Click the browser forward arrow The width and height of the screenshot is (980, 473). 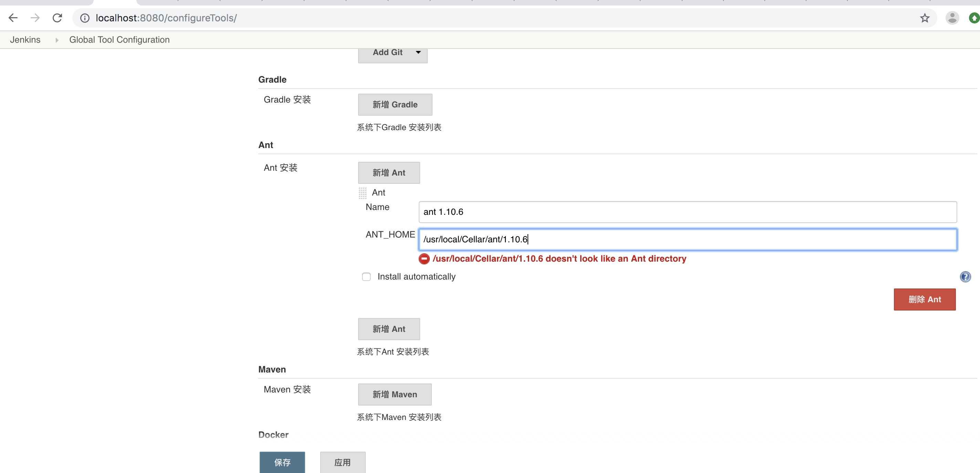(x=35, y=18)
